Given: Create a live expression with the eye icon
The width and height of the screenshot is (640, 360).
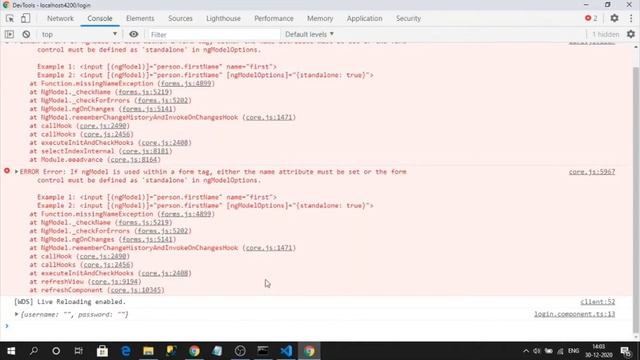Looking at the screenshot, I should tap(133, 34).
